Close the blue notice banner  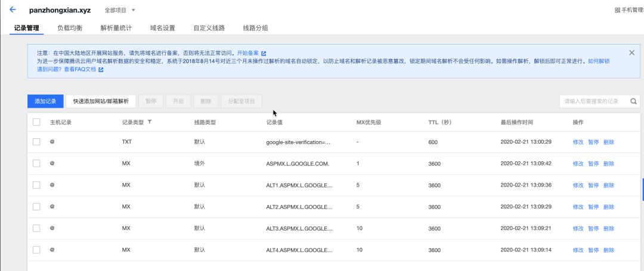[631, 53]
